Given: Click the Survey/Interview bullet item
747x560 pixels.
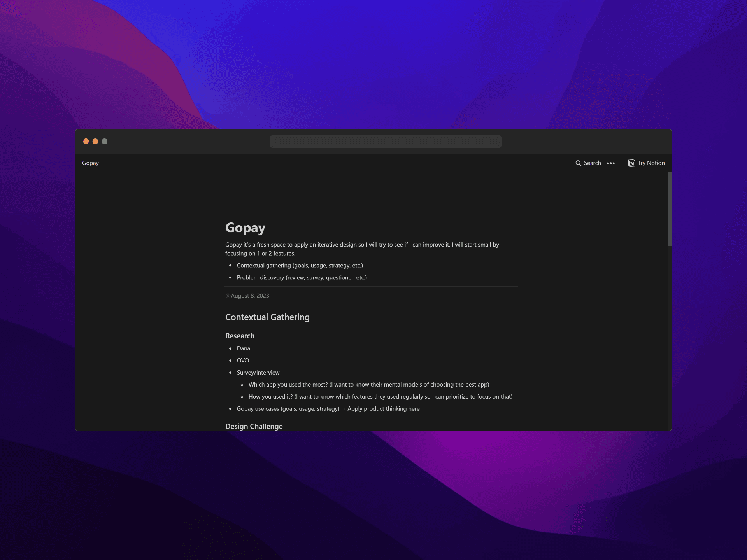Looking at the screenshot, I should [x=258, y=373].
